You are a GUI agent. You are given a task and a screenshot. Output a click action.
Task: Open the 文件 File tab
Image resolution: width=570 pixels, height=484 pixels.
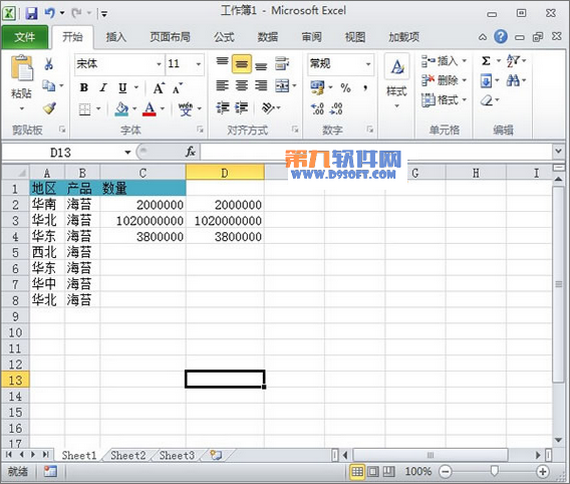(x=25, y=37)
